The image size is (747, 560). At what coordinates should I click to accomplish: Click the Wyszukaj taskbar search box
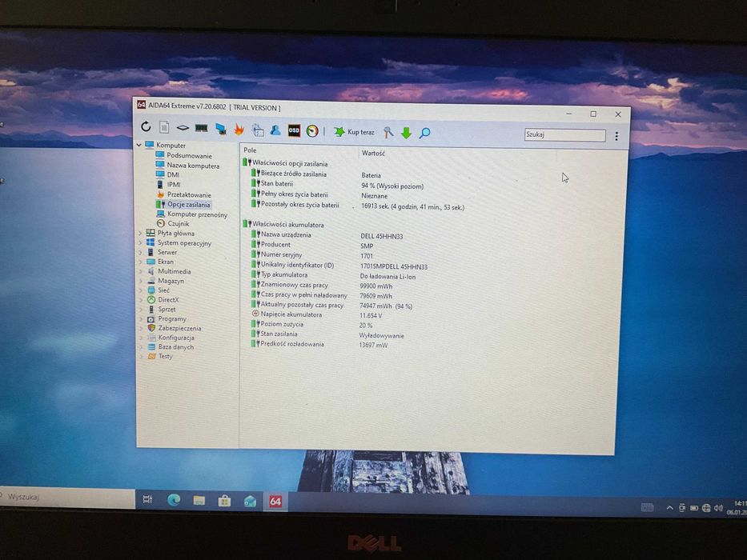67,497
